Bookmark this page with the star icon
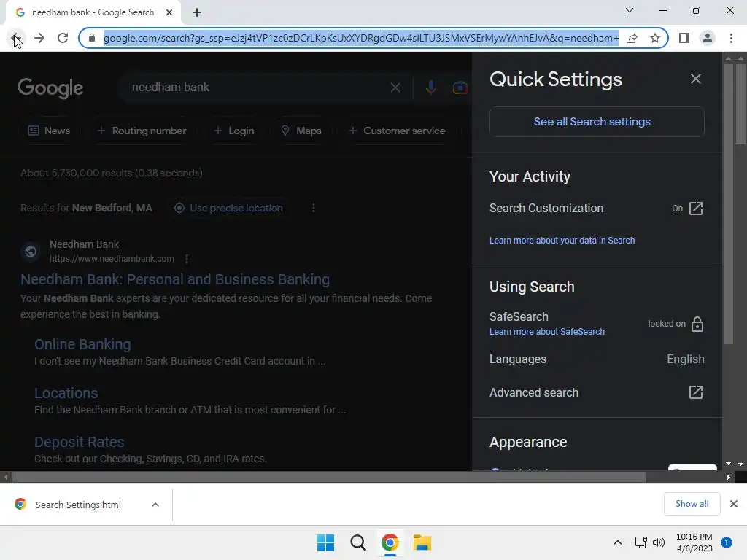Image resolution: width=747 pixels, height=560 pixels. click(x=655, y=38)
